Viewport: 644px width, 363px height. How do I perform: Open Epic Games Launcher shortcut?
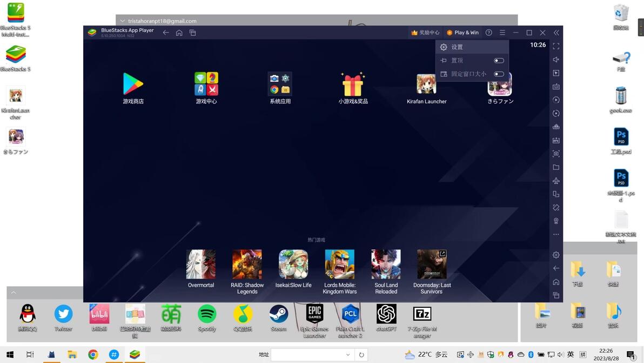coord(314,321)
